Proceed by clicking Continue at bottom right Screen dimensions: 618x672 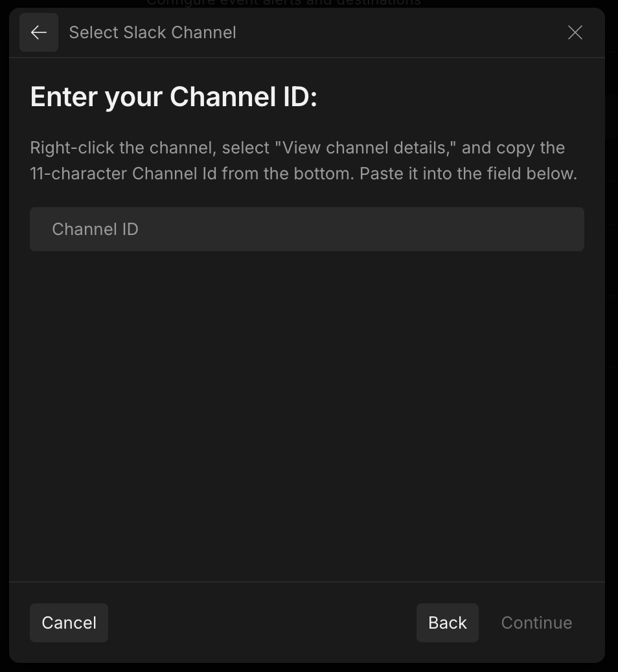coord(536,623)
